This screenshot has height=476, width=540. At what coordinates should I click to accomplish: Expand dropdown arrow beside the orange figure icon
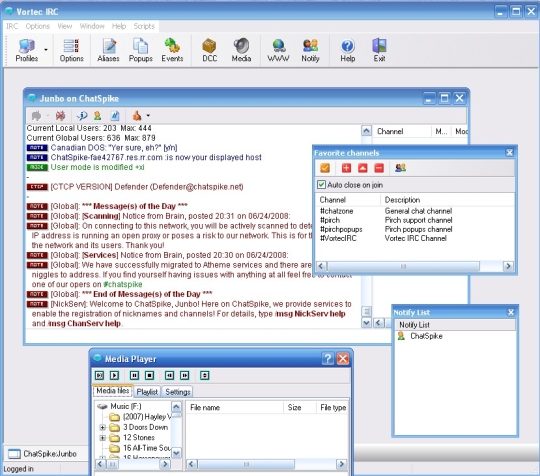coord(148,116)
